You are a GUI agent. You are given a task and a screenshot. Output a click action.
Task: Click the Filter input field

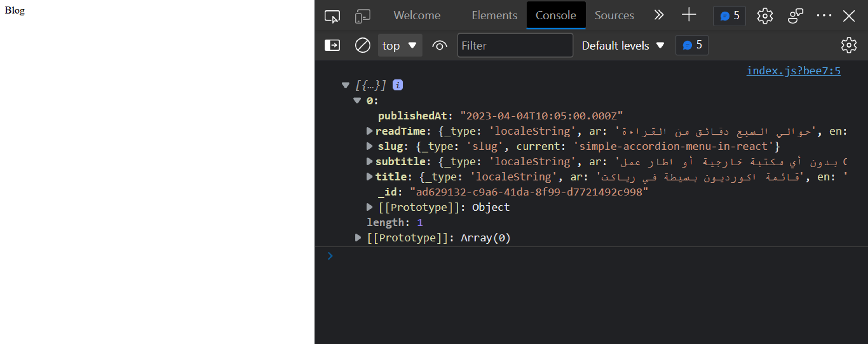[x=515, y=45]
